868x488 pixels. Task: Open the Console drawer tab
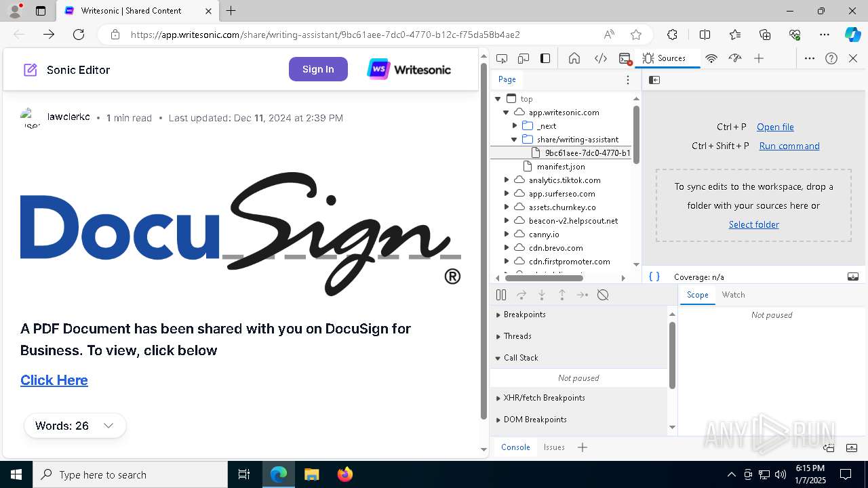coord(515,447)
